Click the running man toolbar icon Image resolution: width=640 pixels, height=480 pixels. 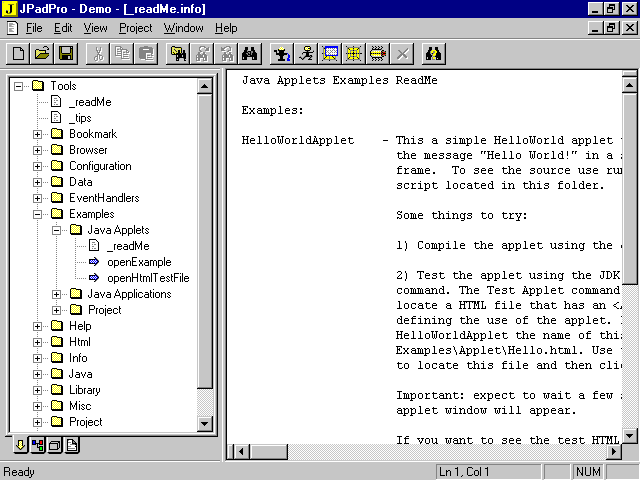[x=306, y=53]
